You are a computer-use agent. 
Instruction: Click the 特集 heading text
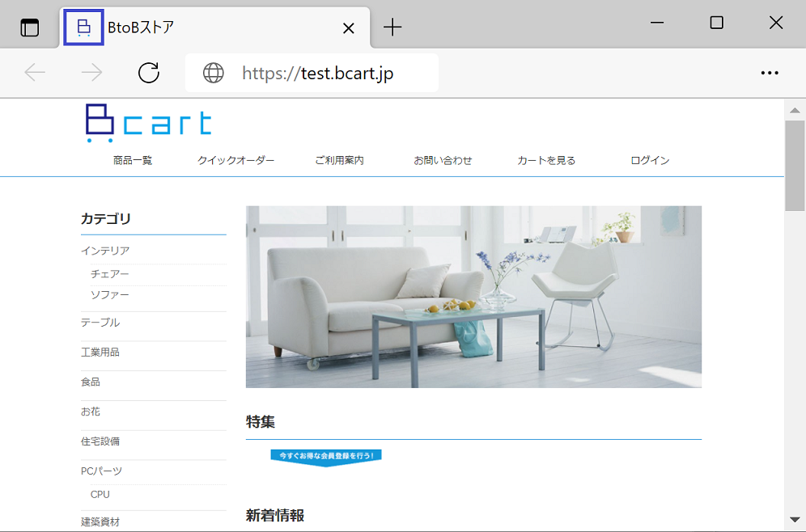261,422
